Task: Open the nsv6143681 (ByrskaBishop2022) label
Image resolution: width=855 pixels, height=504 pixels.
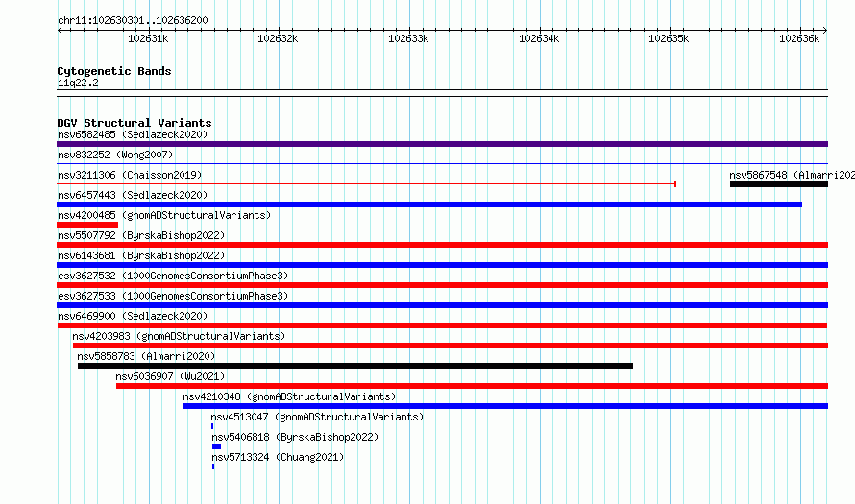Action: 141,255
